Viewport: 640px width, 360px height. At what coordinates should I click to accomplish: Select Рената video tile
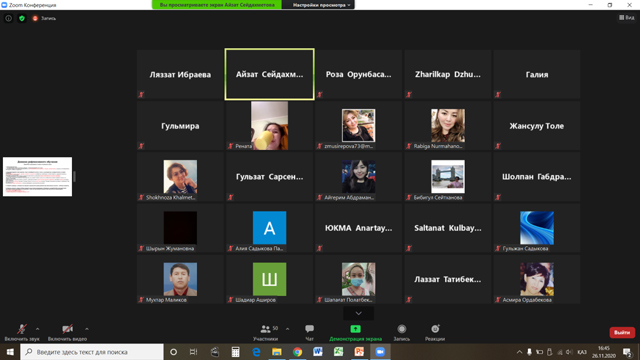pyautogui.click(x=269, y=126)
